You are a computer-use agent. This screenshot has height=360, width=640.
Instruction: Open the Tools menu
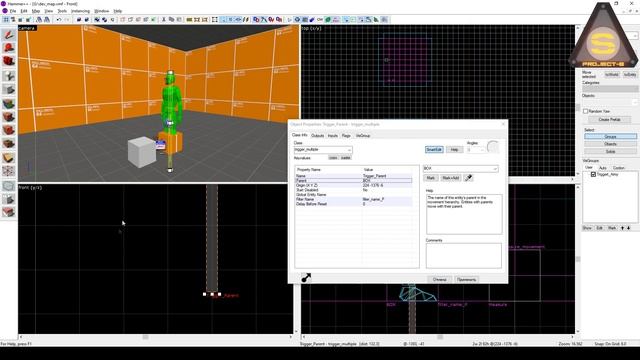[x=62, y=11]
